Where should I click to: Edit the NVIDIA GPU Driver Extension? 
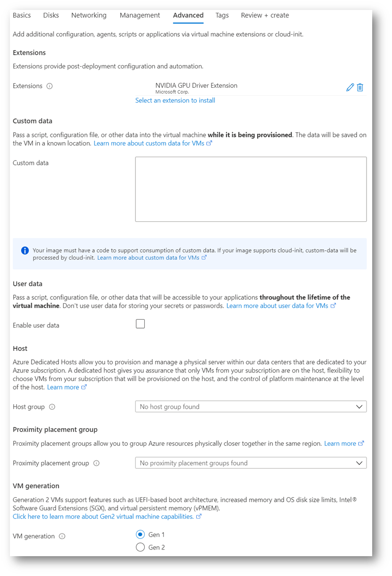350,87
